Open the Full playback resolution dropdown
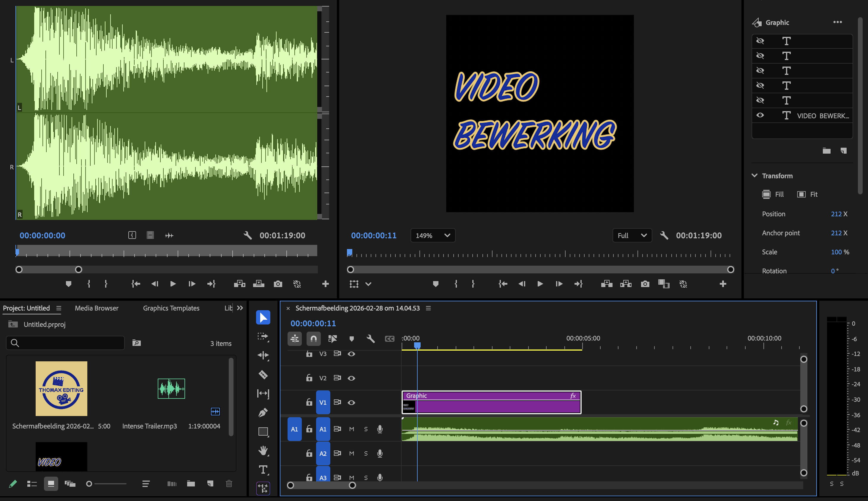Image resolution: width=868 pixels, height=501 pixels. tap(632, 235)
